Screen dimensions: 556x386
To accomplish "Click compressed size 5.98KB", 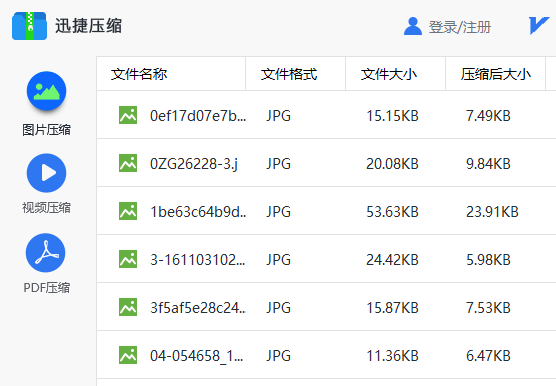I will click(488, 260).
